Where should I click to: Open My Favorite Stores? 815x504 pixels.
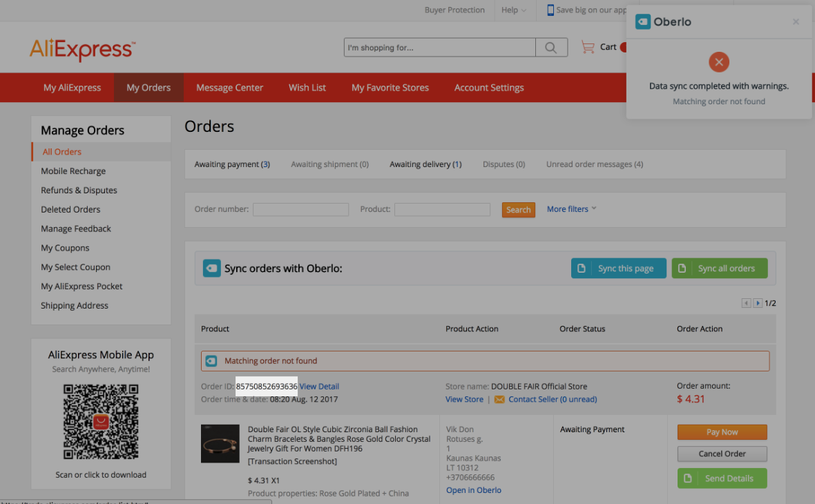tap(390, 88)
